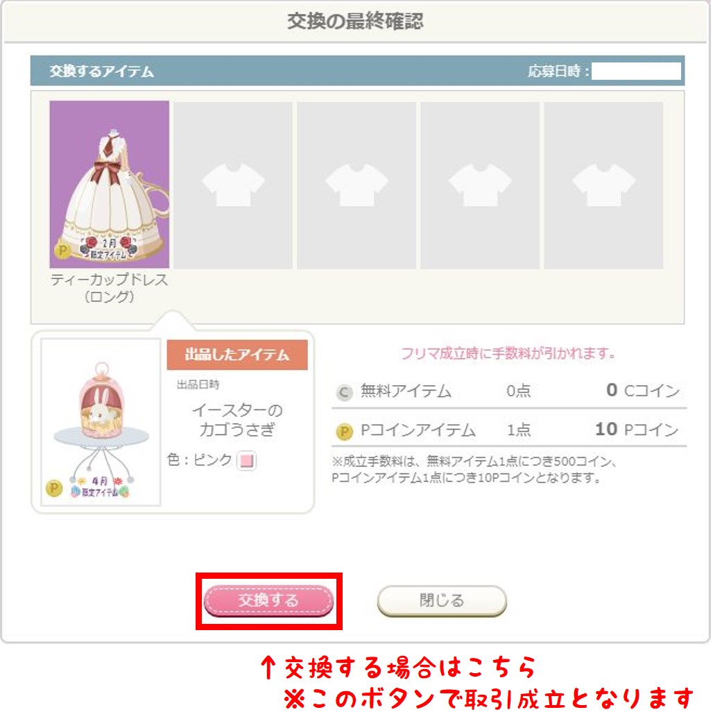The image size is (713, 728).
Task: Click the second empty t-shirt slot
Action: pyautogui.click(x=233, y=185)
